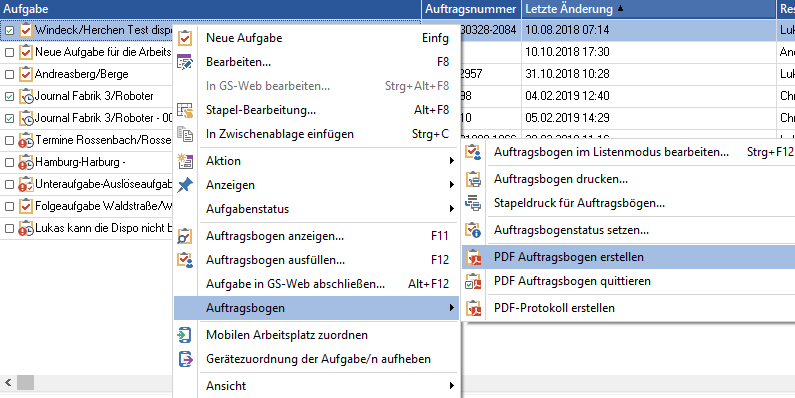Click the icon of Lukas kann die Dispo row
The height and width of the screenshot is (398, 795).
26,228
